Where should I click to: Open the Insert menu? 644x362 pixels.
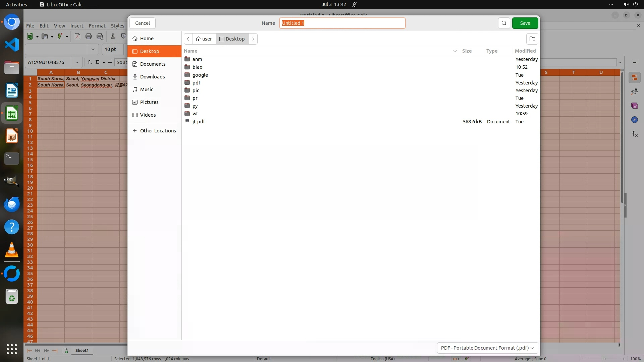coord(77,26)
